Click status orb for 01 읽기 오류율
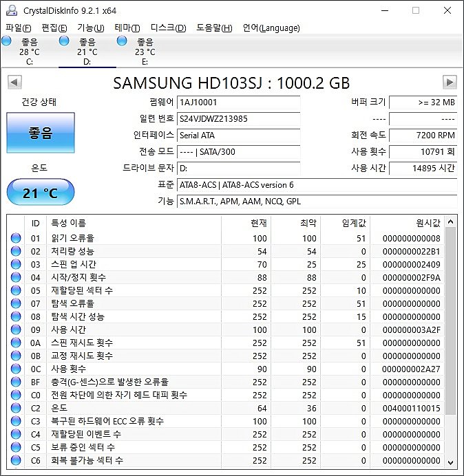464x476 pixels. (16, 238)
